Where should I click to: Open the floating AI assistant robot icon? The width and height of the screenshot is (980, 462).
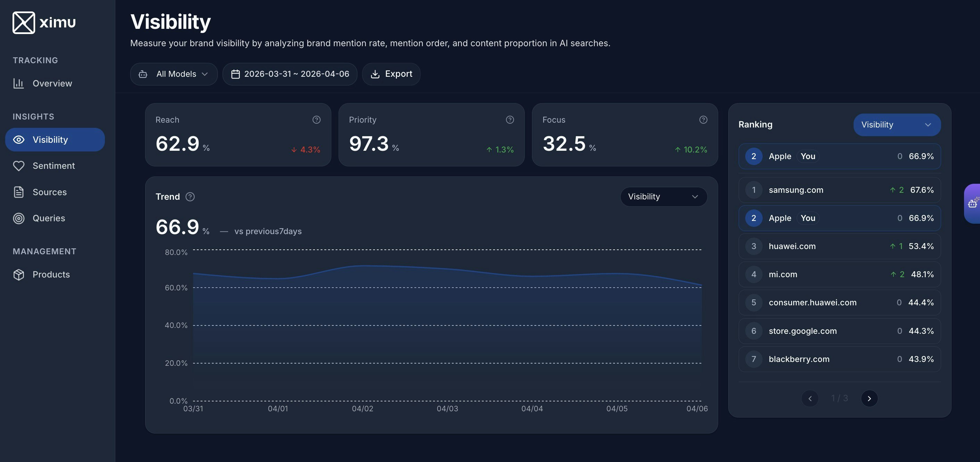pyautogui.click(x=972, y=204)
